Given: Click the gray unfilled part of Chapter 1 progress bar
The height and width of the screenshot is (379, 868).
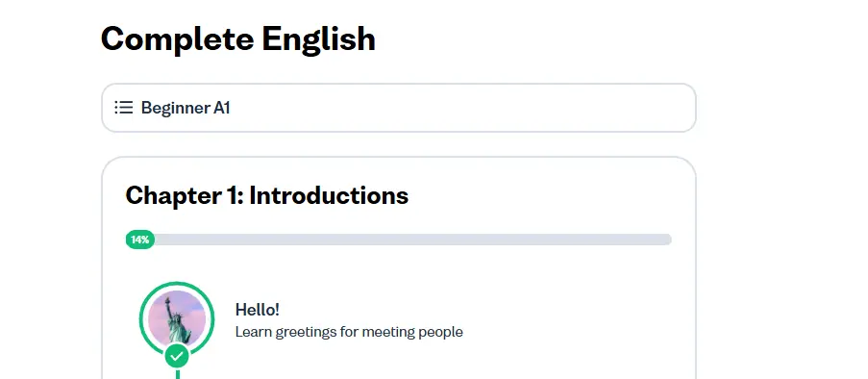Looking at the screenshot, I should [x=413, y=240].
